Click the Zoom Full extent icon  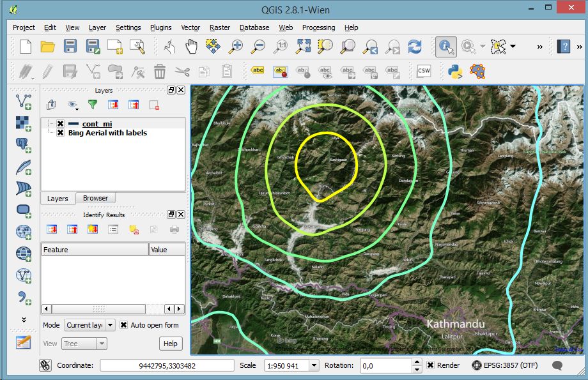tap(303, 47)
